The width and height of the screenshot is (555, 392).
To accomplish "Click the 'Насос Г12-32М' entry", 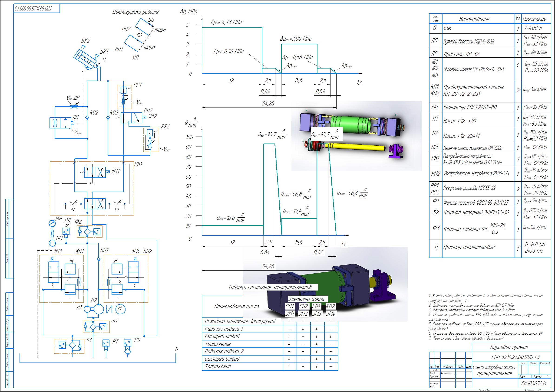I will tap(460, 121).
